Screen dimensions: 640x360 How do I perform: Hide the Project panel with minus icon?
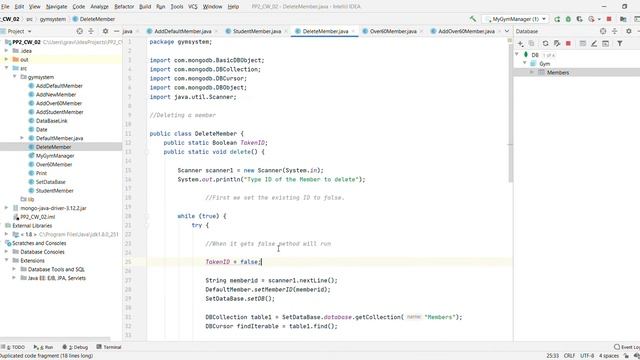pyautogui.click(x=117, y=31)
